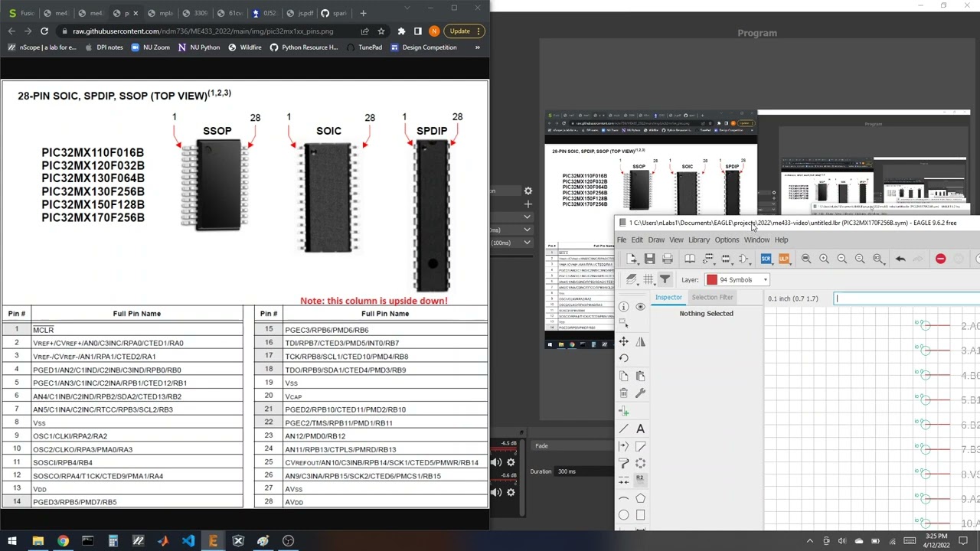Select the Mirror tool in EAGLE
The height and width of the screenshot is (551, 980).
tap(641, 341)
